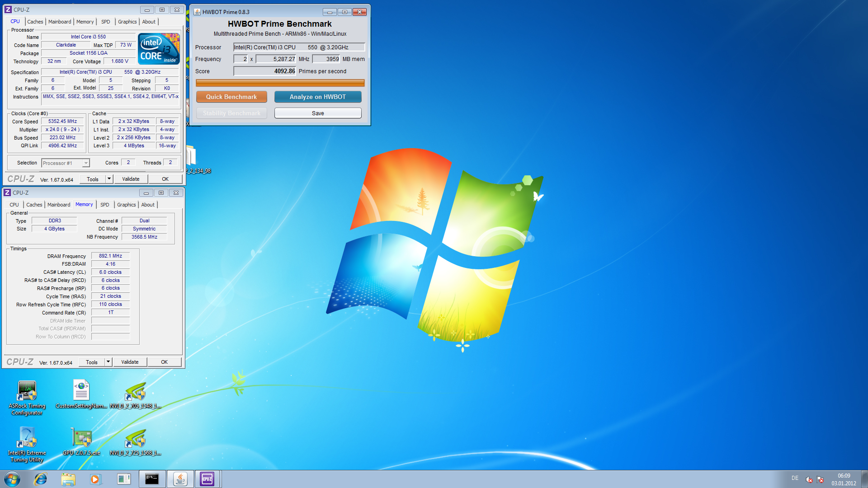Select Caches tab in top CPU-Z window
Viewport: 868px width, 488px height.
35,22
